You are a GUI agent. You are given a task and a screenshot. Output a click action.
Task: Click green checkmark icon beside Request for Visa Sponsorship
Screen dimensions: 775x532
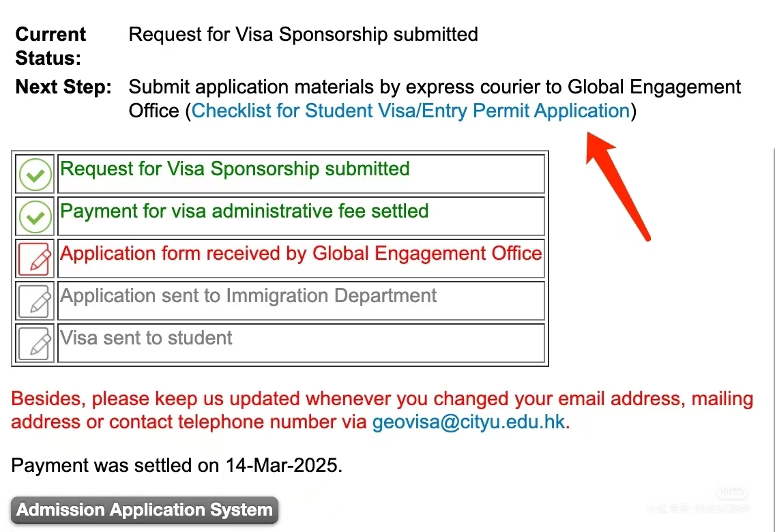[x=35, y=175]
